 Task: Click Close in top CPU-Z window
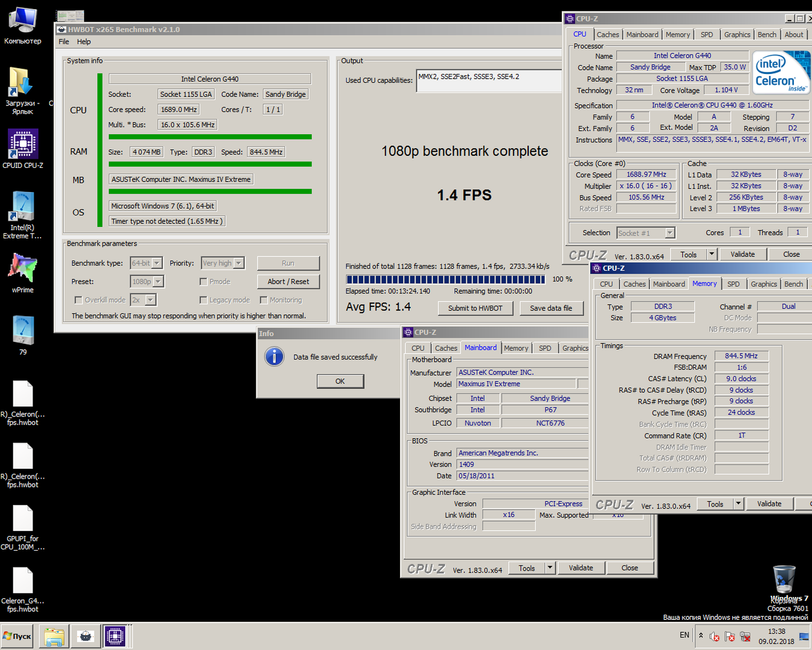(792, 254)
